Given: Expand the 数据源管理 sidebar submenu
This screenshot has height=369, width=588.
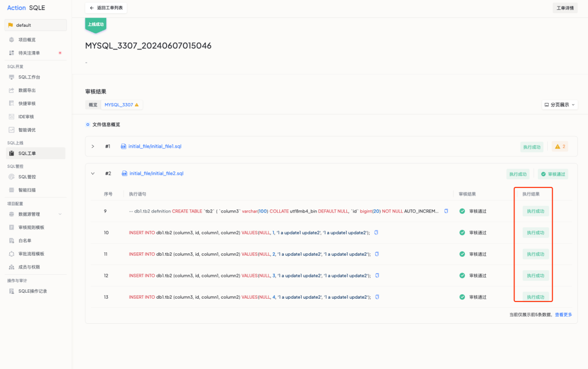Looking at the screenshot, I should coord(60,214).
